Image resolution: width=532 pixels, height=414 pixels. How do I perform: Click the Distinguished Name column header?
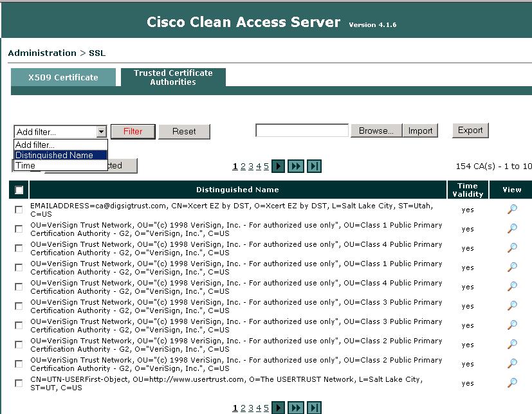point(237,190)
